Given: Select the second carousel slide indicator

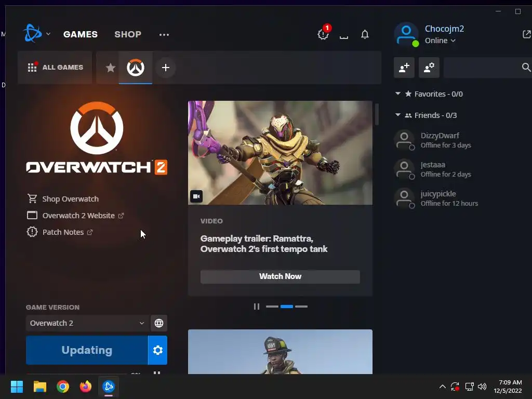Looking at the screenshot, I should pos(287,307).
